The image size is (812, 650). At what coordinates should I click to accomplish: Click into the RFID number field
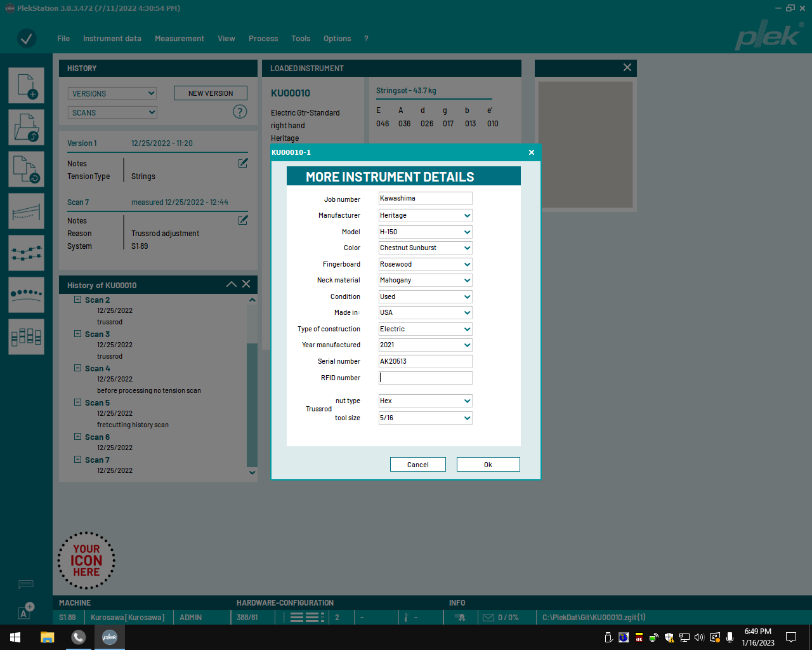pyautogui.click(x=425, y=378)
